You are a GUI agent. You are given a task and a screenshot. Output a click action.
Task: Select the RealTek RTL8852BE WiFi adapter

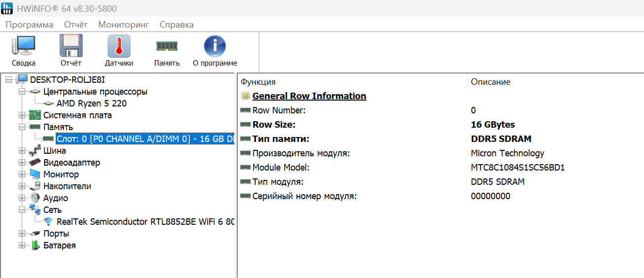click(145, 222)
